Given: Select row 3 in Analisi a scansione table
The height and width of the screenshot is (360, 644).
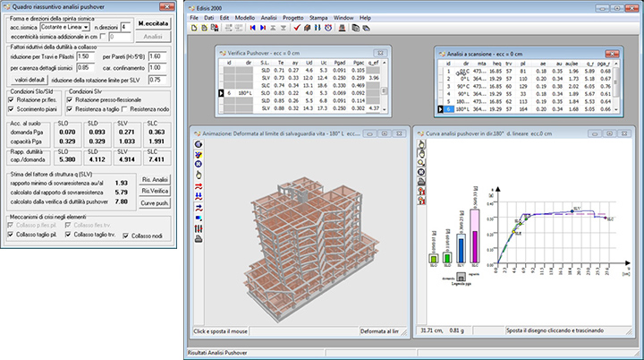Looking at the screenshot, I should point(527,86).
